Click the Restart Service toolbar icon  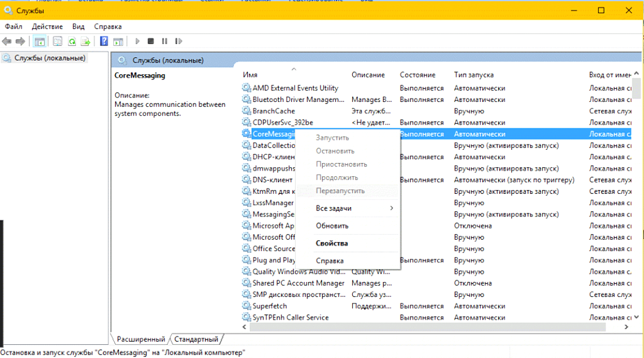click(178, 41)
